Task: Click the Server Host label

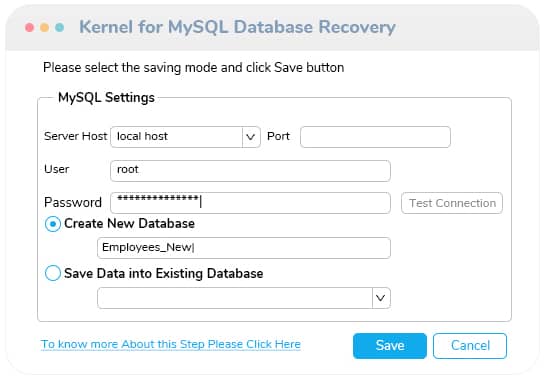Action: 75,136
